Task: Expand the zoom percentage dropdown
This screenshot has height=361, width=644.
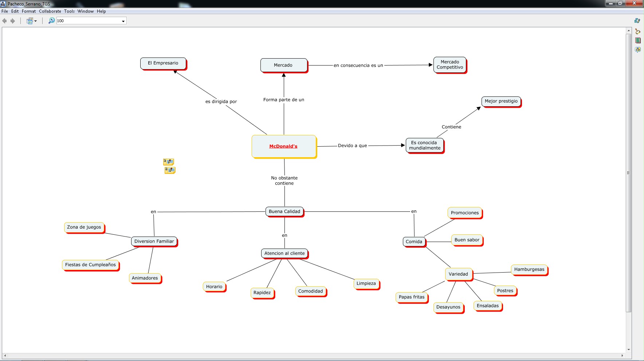Action: 123,21
